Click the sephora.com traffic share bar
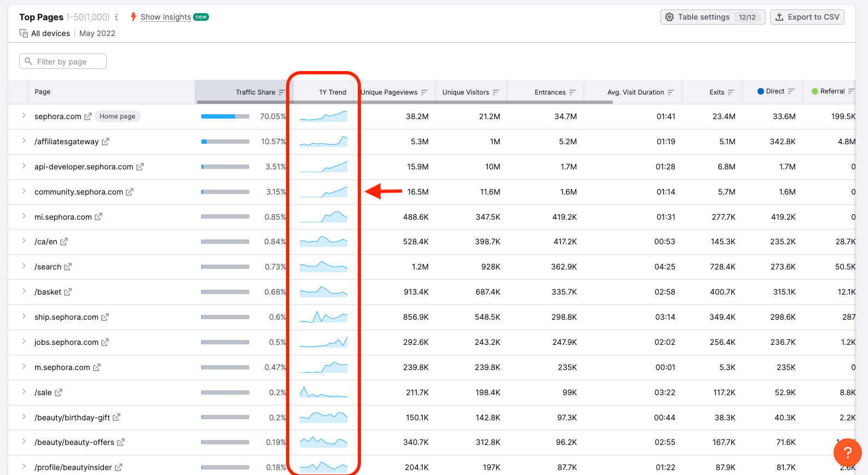Screen dimensions: 868x475 [x=225, y=116]
